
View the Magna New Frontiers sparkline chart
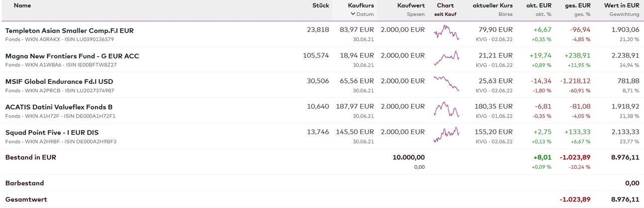tap(446, 58)
